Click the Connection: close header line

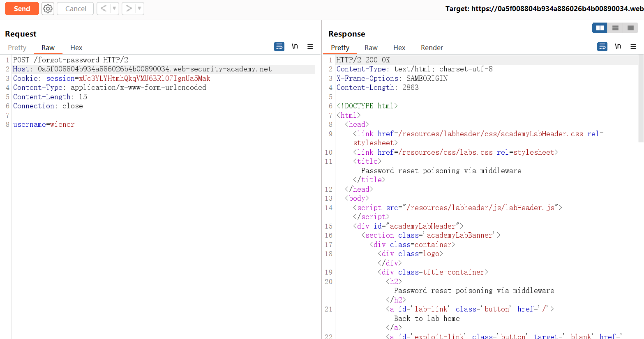[48, 106]
